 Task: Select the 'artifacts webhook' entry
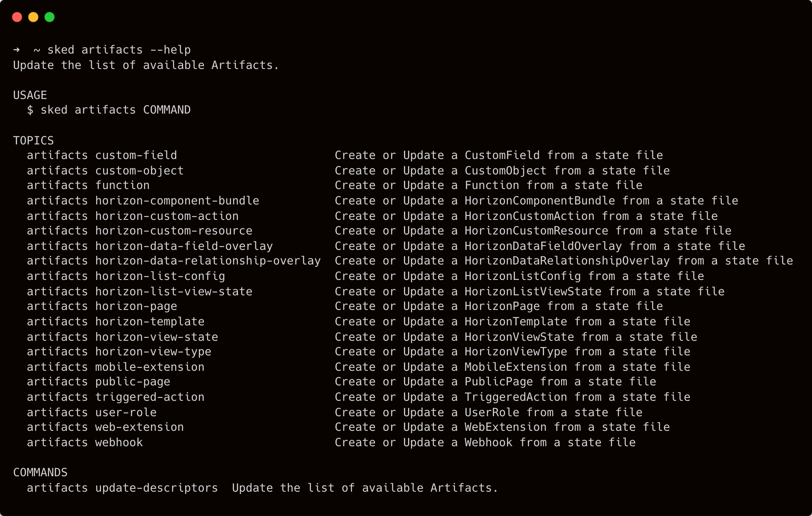[84, 442]
